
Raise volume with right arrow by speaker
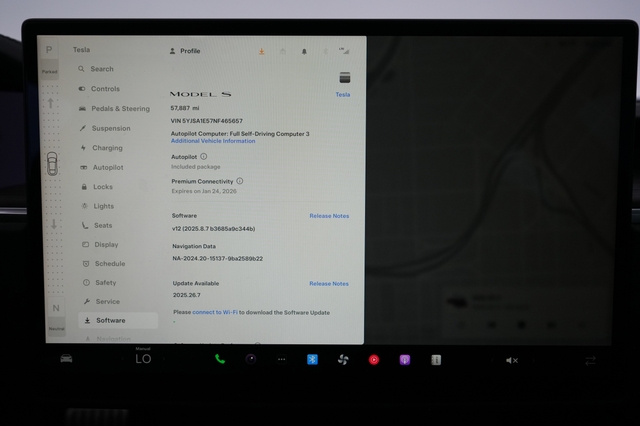pyautogui.click(x=533, y=360)
